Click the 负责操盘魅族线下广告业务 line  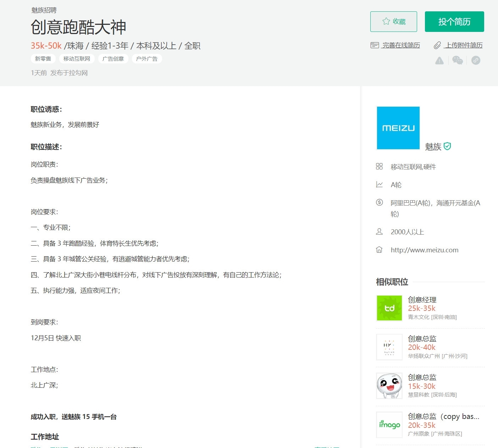click(x=69, y=180)
